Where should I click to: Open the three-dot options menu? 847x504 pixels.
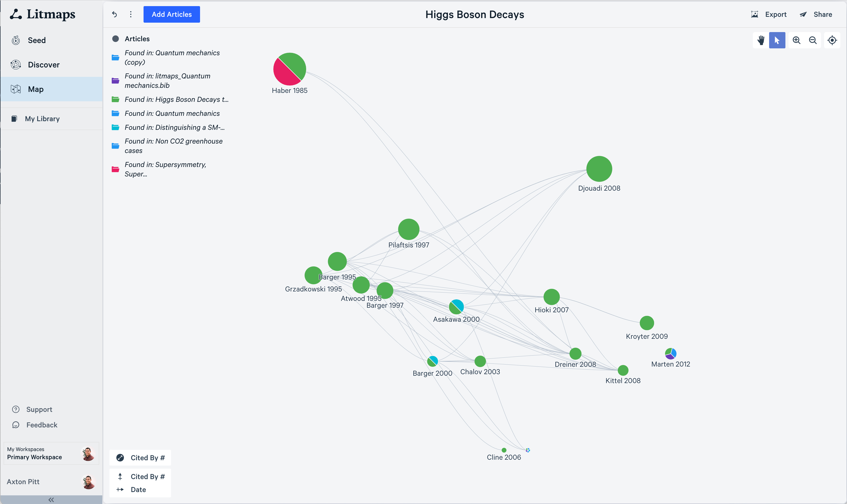[131, 14]
